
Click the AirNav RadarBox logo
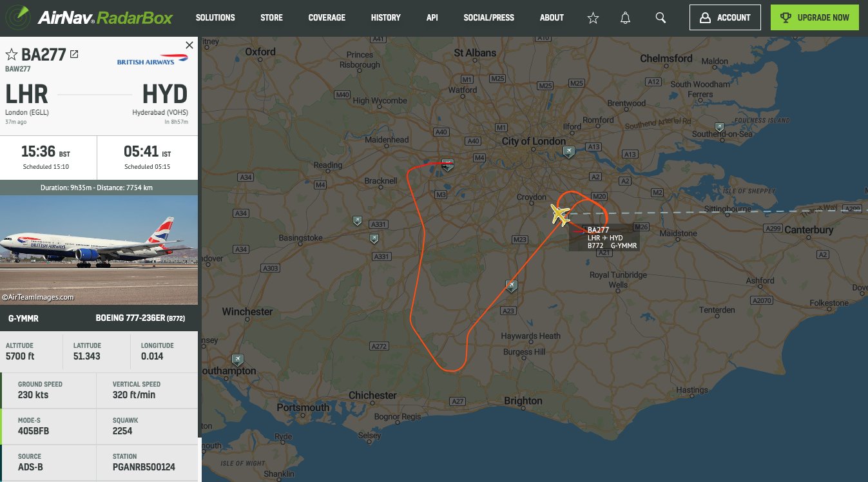pyautogui.click(x=88, y=17)
